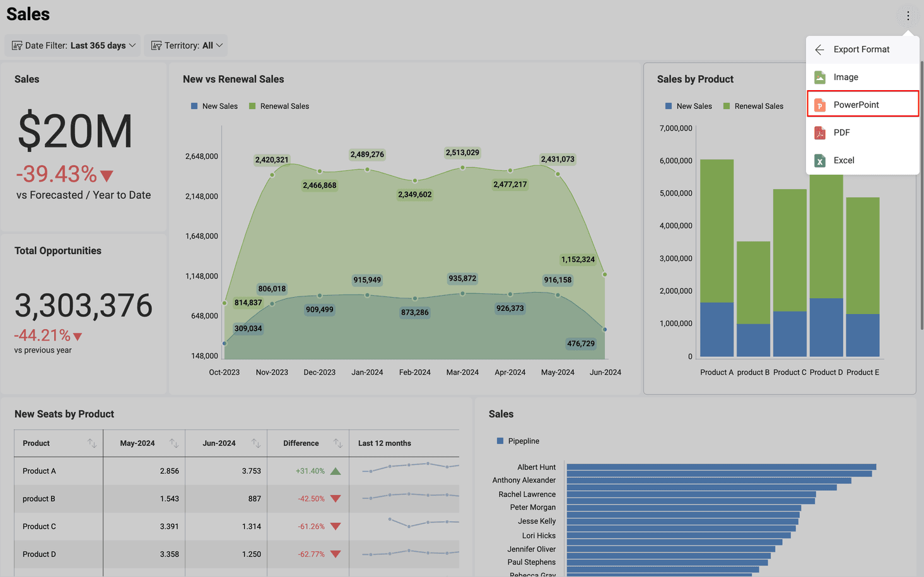Click red triangle beside -44.21%
924x577 pixels.
coord(78,337)
